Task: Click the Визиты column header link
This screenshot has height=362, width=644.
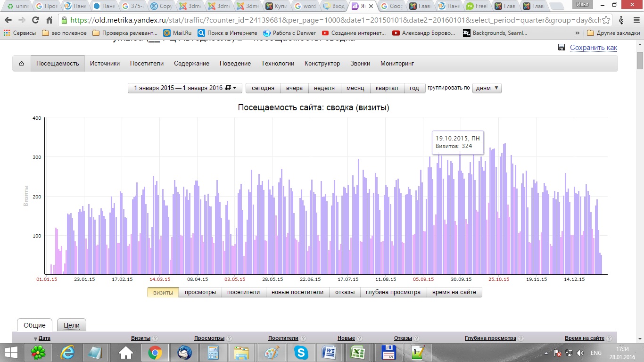Action: pos(141,338)
